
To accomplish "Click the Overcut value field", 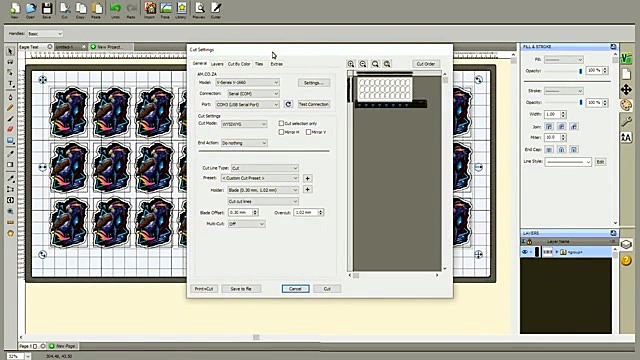I will click(x=306, y=213).
